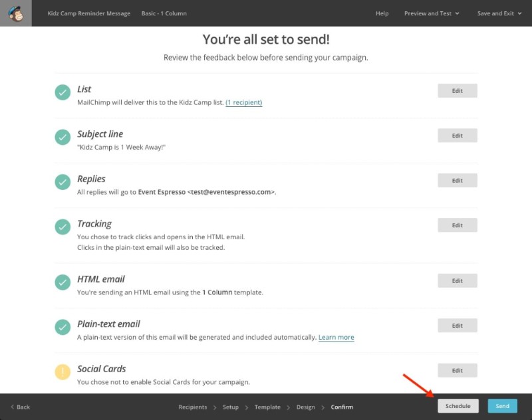This screenshot has height=420, width=532.
Task: Click the green checkmark beside List
Action: coord(63,92)
